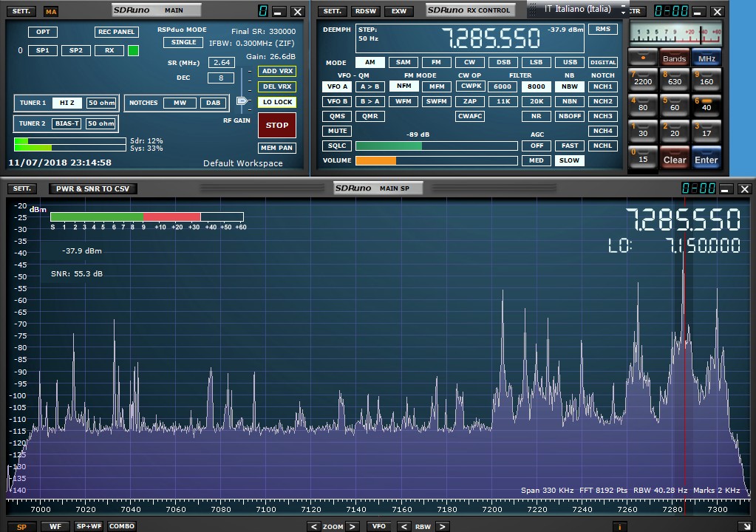Click the ZAP button
The width and height of the screenshot is (756, 532).
tap(469, 101)
